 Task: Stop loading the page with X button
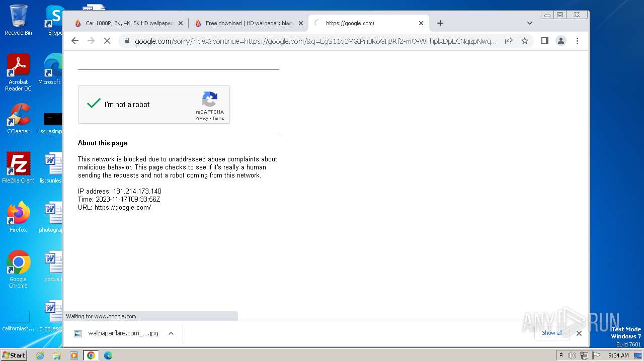[107, 41]
